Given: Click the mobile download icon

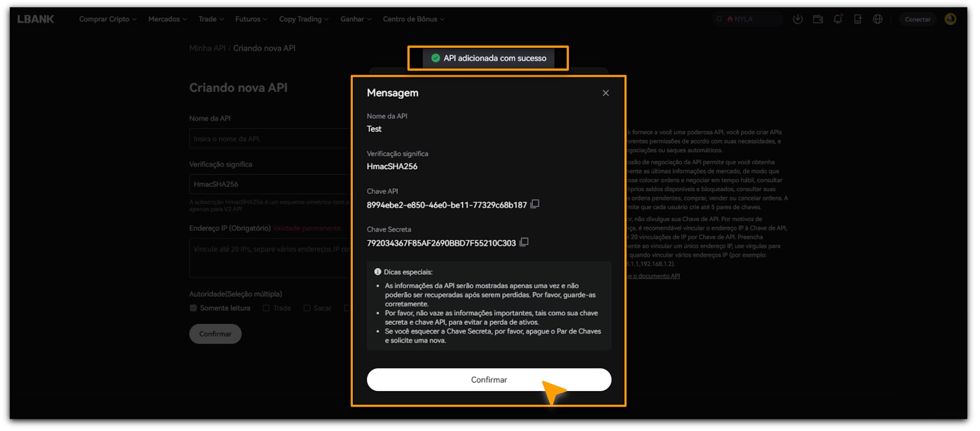Looking at the screenshot, I should tap(858, 19).
